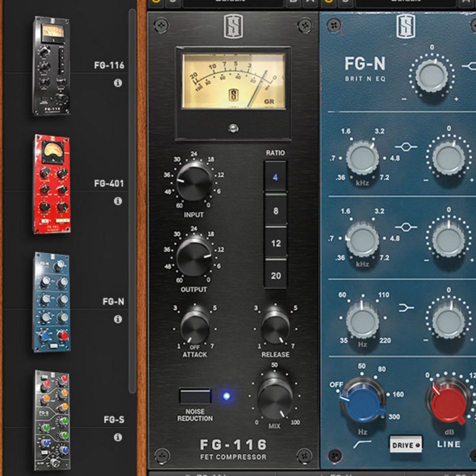Select the red FG-401 module thumbnail
This screenshot has width=476, height=476.
pyautogui.click(x=52, y=184)
